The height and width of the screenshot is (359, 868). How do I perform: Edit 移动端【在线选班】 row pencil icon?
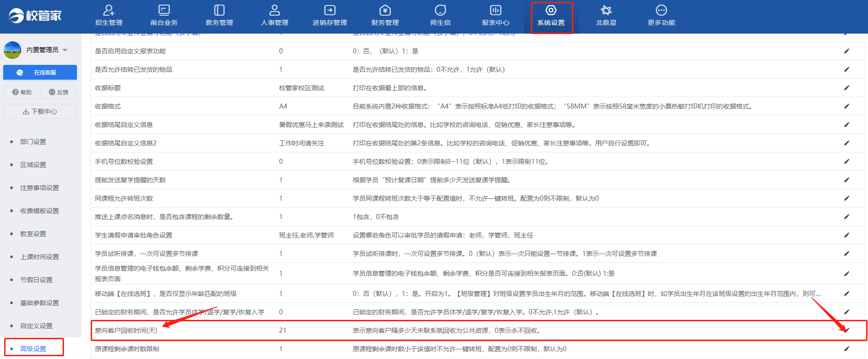[846, 294]
